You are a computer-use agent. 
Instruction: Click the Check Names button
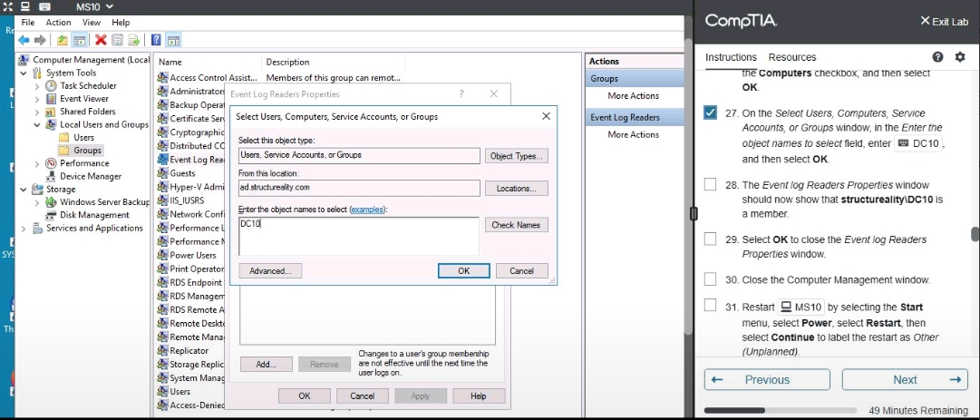pyautogui.click(x=516, y=225)
